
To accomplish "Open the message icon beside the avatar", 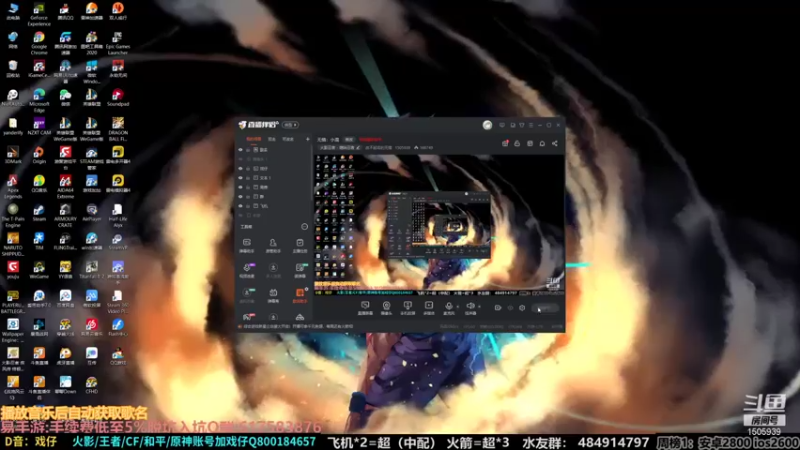I will click(x=502, y=125).
